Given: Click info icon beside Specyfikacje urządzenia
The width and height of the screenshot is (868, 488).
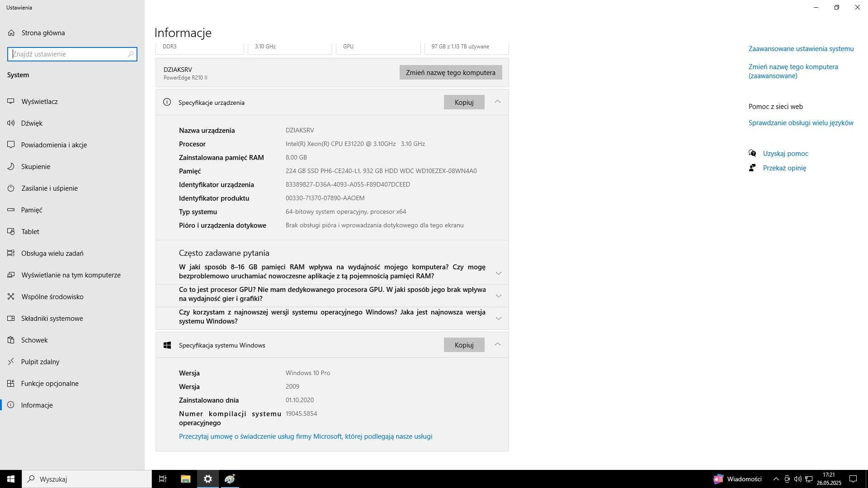Looking at the screenshot, I should click(x=167, y=102).
